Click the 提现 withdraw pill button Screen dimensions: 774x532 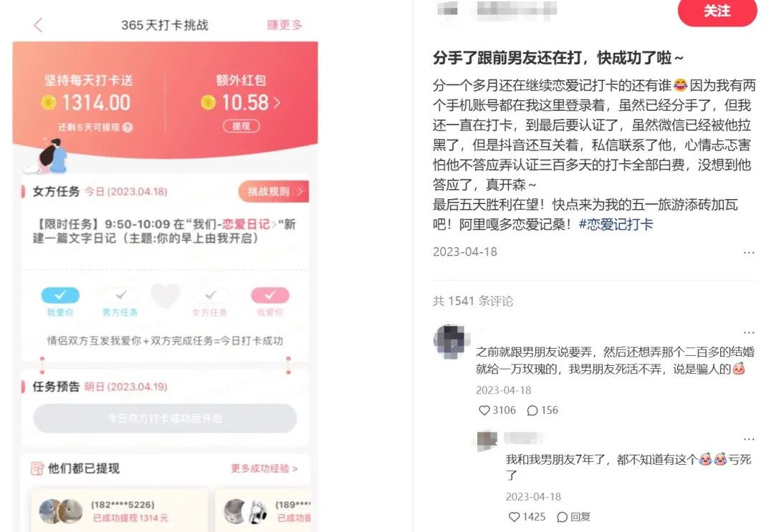[x=242, y=126]
